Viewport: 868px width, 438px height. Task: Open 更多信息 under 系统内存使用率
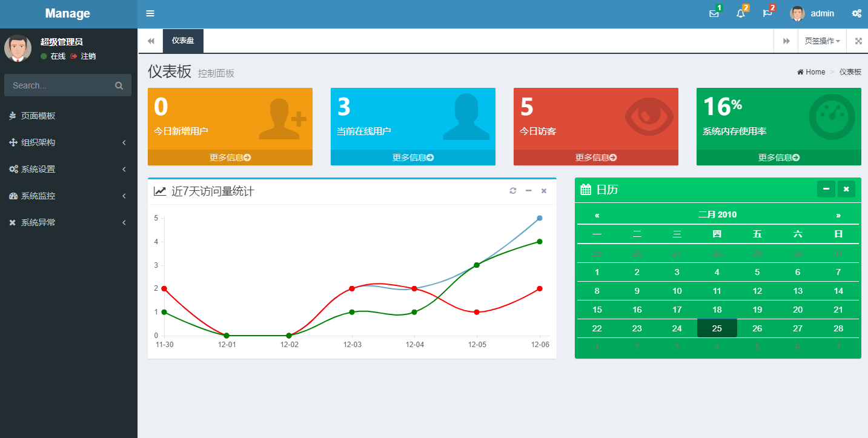pos(779,158)
